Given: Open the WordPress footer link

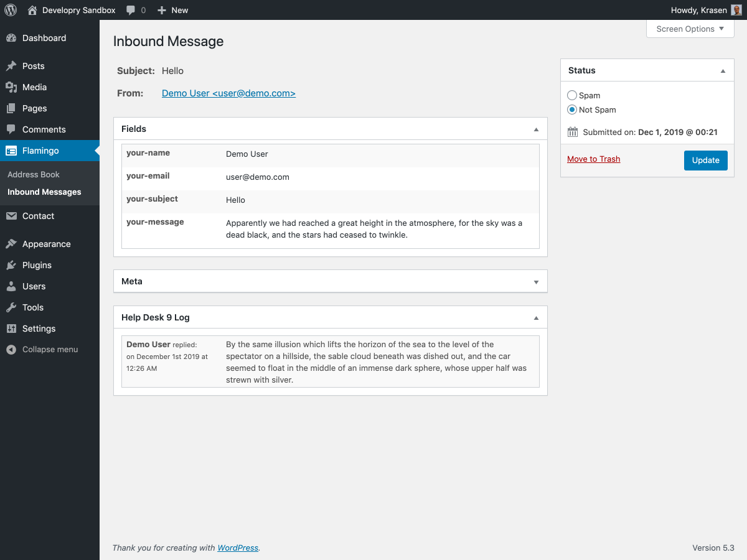Looking at the screenshot, I should click(238, 548).
